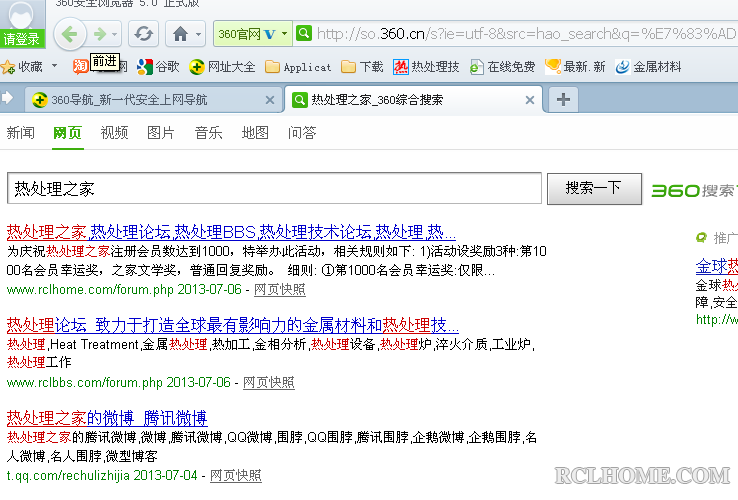This screenshot has height=500, width=738.
Task: Open the Taobao bookmark icon
Action: pyautogui.click(x=80, y=67)
